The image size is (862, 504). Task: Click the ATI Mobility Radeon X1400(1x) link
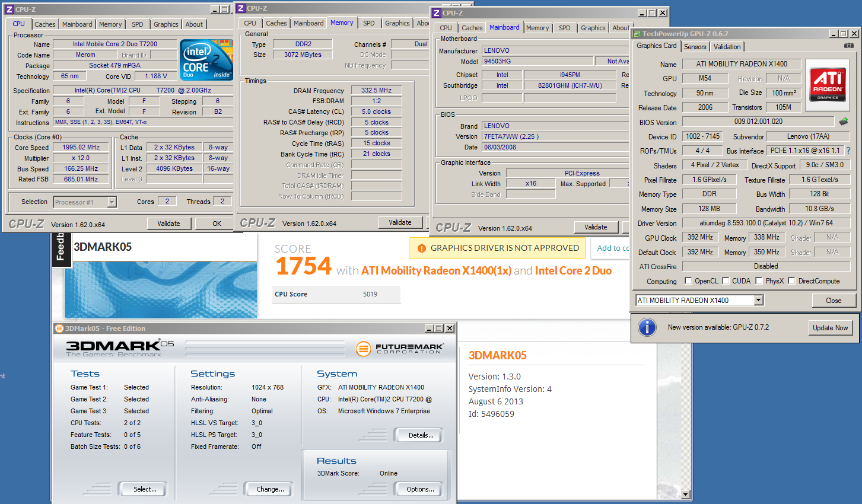click(436, 271)
